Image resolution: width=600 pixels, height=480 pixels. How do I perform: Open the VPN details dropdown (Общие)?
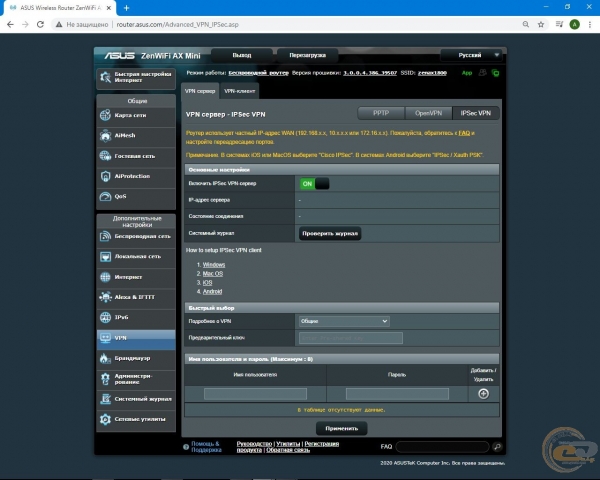click(344, 321)
